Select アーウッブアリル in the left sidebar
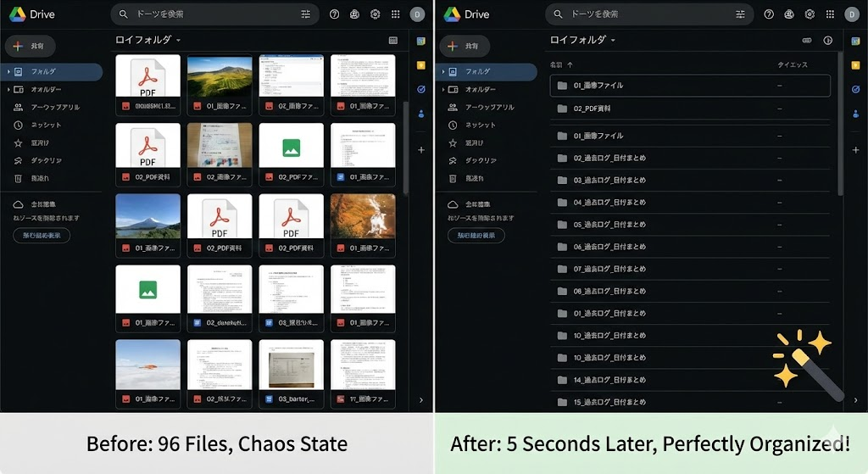Viewport: 868px width, 474px height. pos(55,108)
